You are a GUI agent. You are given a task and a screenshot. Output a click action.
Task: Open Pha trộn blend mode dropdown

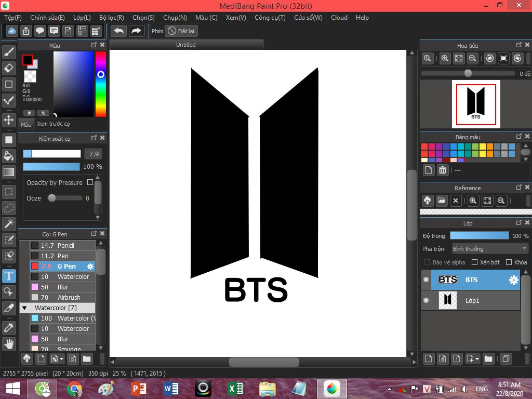point(490,249)
